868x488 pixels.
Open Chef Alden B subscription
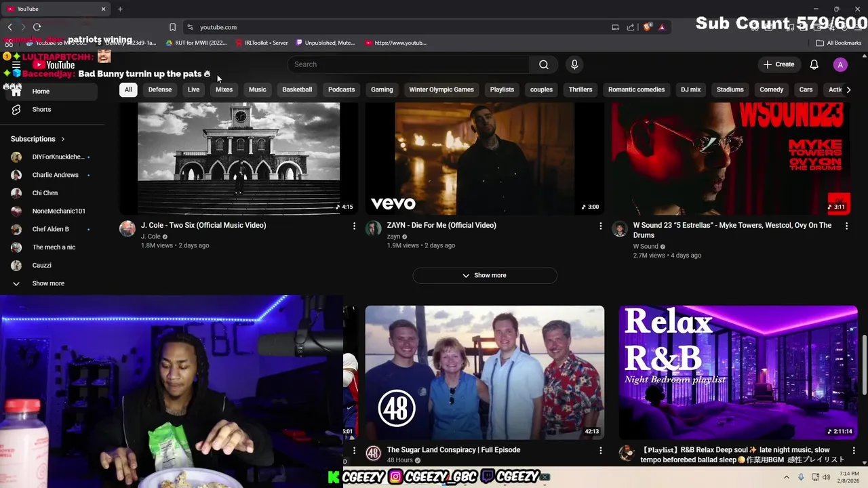point(51,229)
